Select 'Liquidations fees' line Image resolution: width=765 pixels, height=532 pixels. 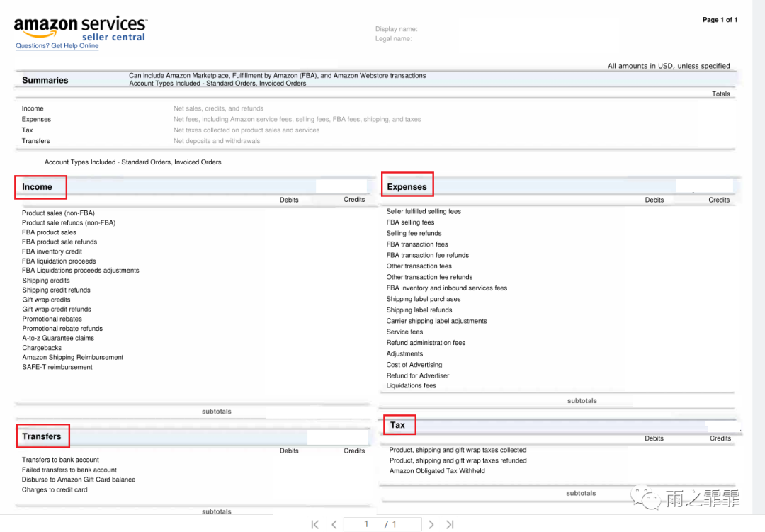point(412,385)
